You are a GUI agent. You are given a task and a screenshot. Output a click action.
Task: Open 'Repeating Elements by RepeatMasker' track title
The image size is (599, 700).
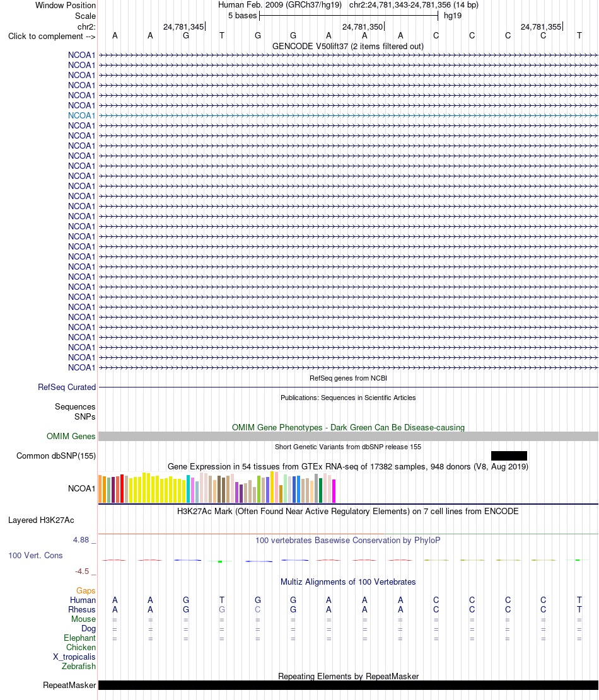pyautogui.click(x=348, y=676)
